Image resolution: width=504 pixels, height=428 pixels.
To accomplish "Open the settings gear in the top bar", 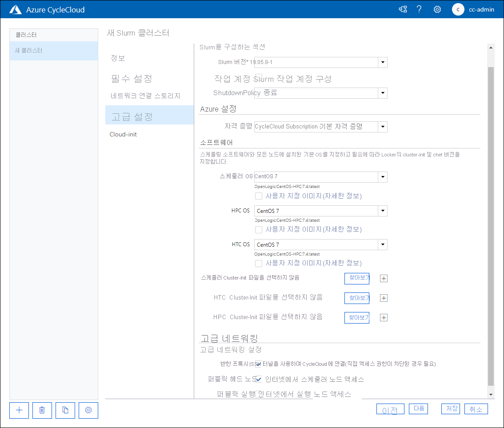I will click(437, 9).
